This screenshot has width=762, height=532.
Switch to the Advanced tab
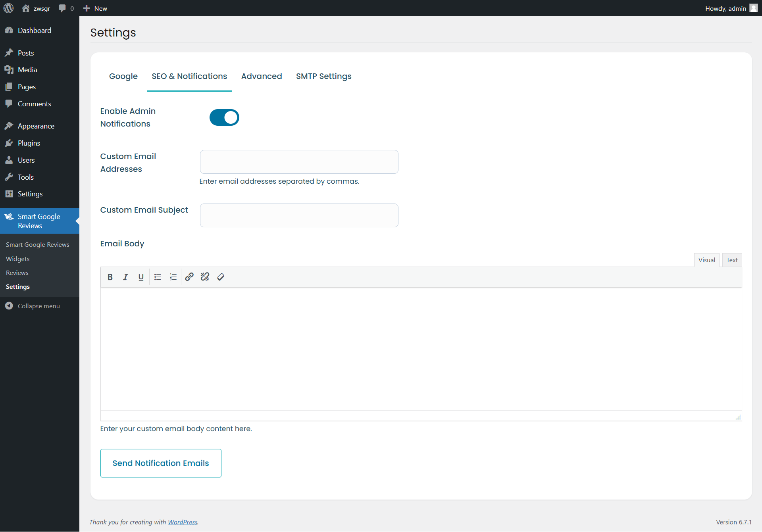262,76
